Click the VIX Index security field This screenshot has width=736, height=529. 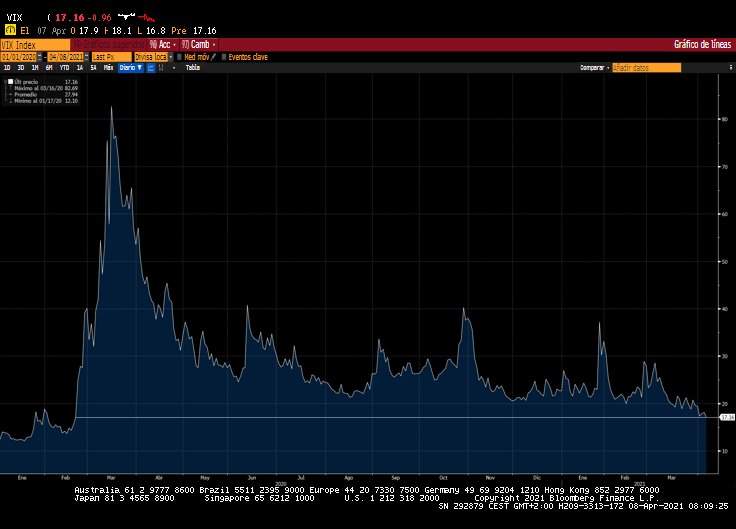[x=35, y=45]
